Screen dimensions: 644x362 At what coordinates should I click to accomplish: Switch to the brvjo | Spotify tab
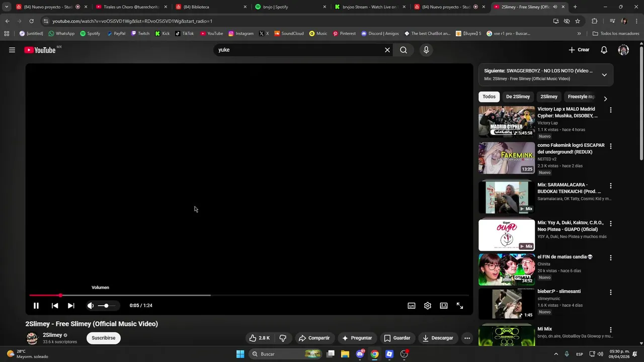coord(288,7)
